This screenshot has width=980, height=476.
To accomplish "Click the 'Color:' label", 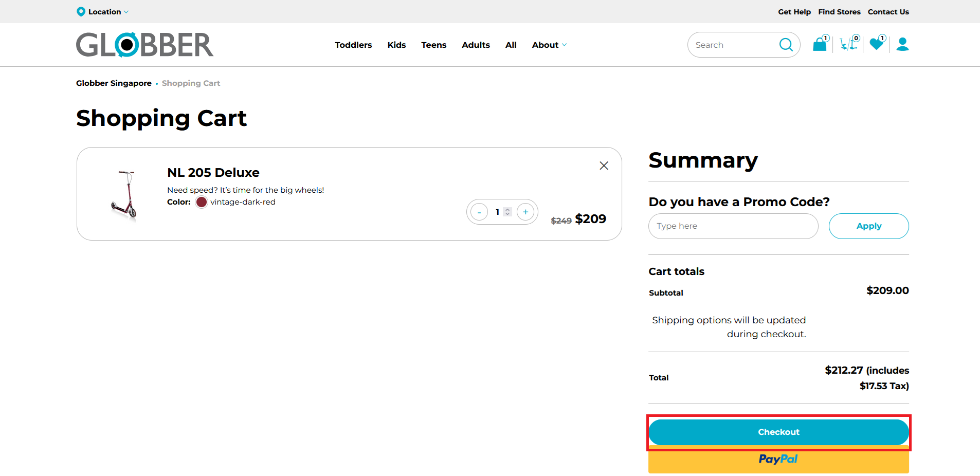I will pos(179,202).
